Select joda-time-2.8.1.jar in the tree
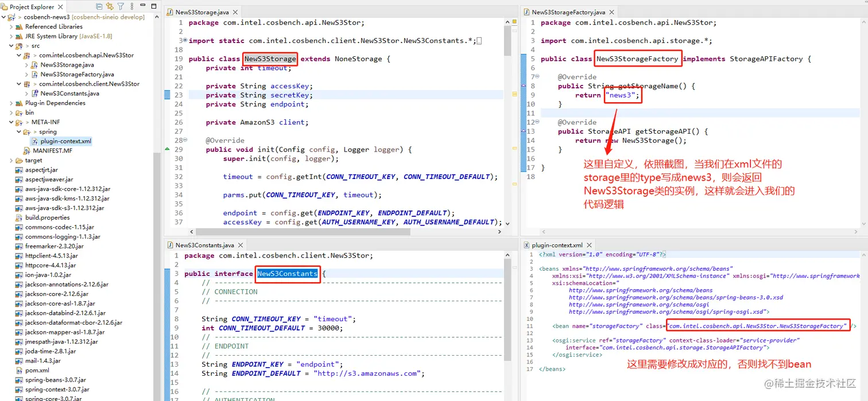868x401 pixels. pyautogui.click(x=51, y=352)
